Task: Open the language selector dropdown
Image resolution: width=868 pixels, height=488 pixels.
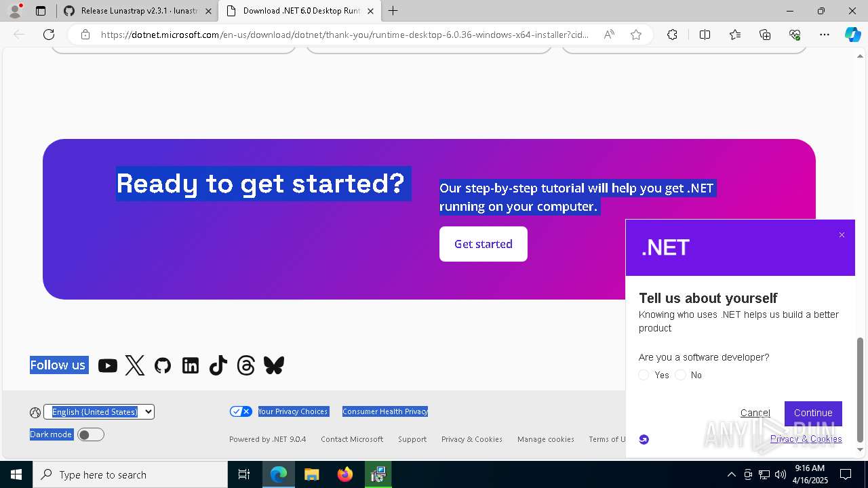Action: click(x=99, y=411)
